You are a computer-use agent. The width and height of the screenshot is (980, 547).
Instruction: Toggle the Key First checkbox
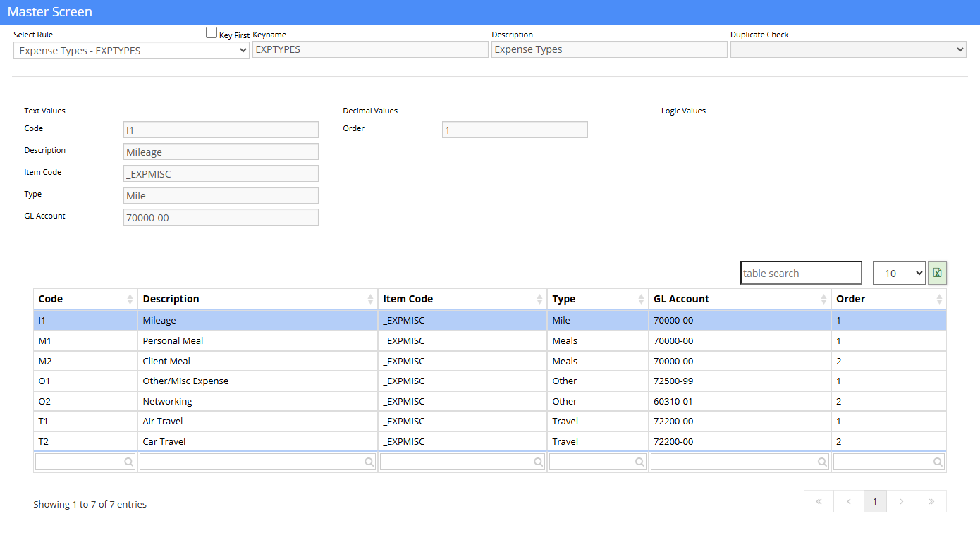[x=212, y=32]
